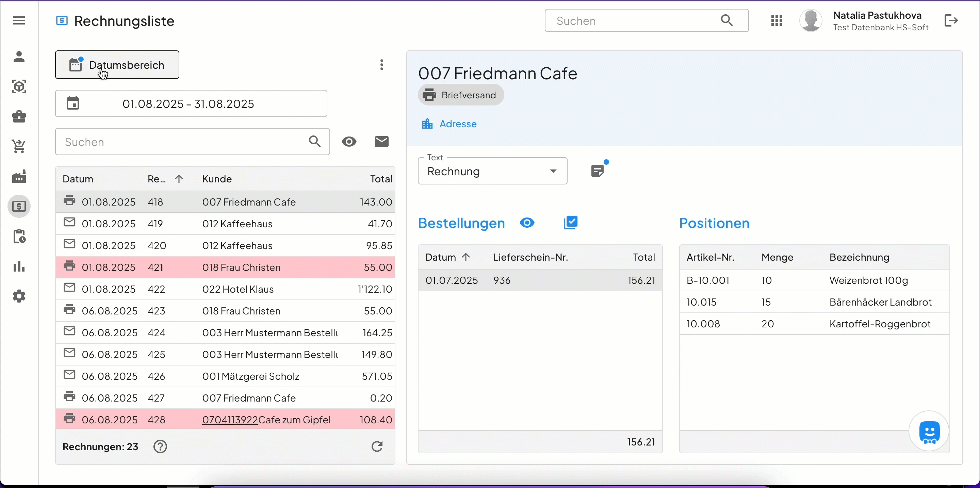Click printer icon in row 423
980x488 pixels.
[x=69, y=309]
